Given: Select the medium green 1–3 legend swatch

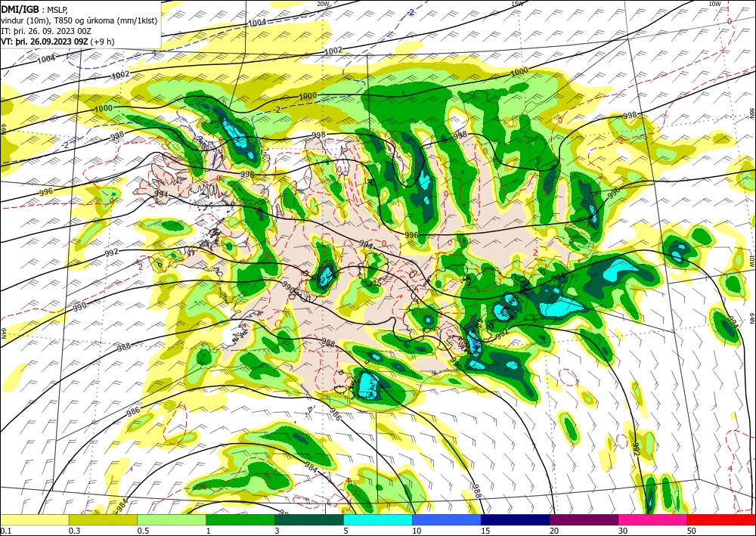Looking at the screenshot, I should pos(240,519).
